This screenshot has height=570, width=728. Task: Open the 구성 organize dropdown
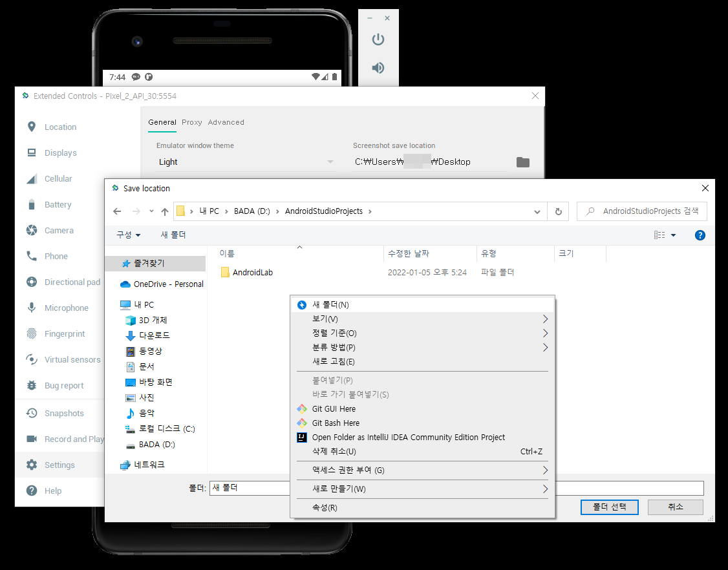(128, 235)
